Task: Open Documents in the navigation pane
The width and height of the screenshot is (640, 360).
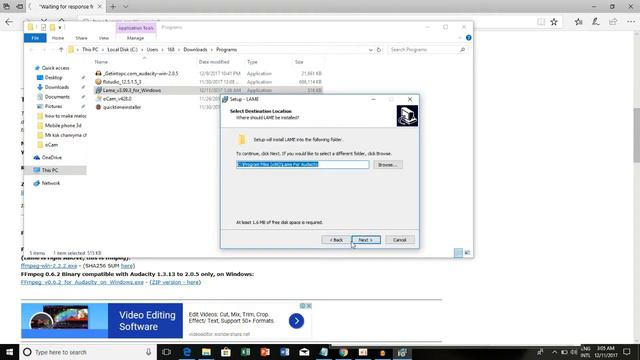Action: (57, 97)
